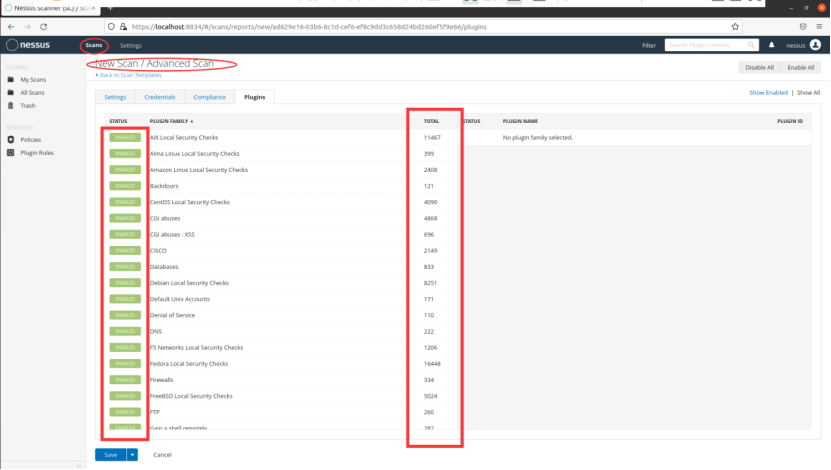
Task: Click the All Scans folder icon
Action: point(11,92)
